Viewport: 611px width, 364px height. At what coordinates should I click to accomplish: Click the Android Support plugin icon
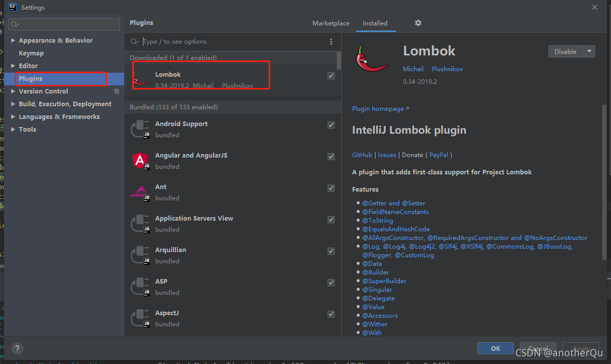140,130
